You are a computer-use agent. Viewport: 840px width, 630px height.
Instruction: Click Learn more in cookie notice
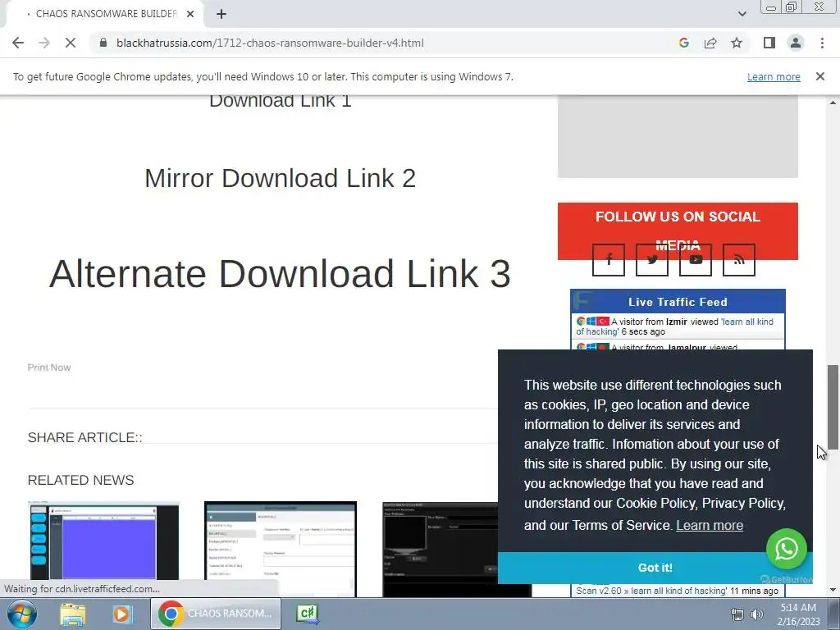[x=710, y=526]
